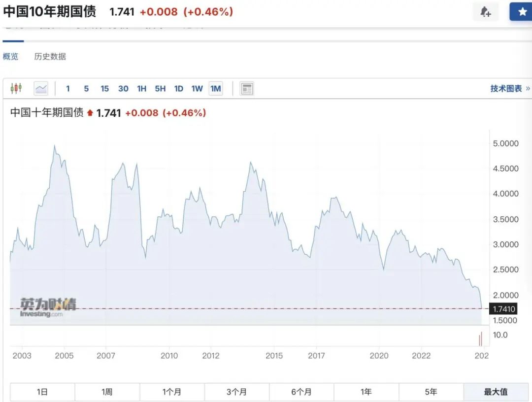This screenshot has height=402, width=532.
Task: Set chart range to 1日
Action: (42, 392)
